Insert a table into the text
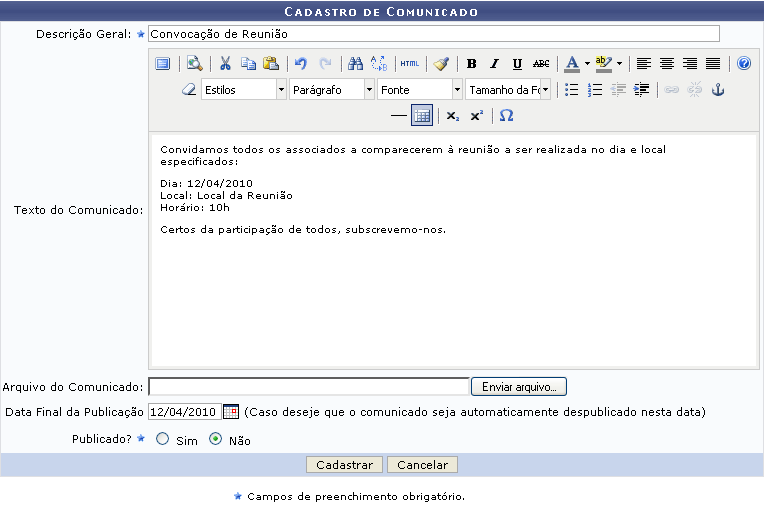764x507 pixels. 422,116
